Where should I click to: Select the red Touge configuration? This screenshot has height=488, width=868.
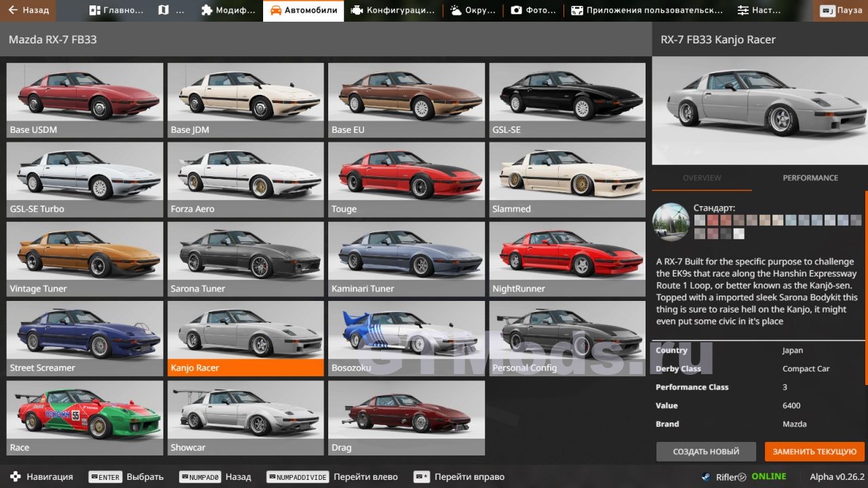coord(406,180)
